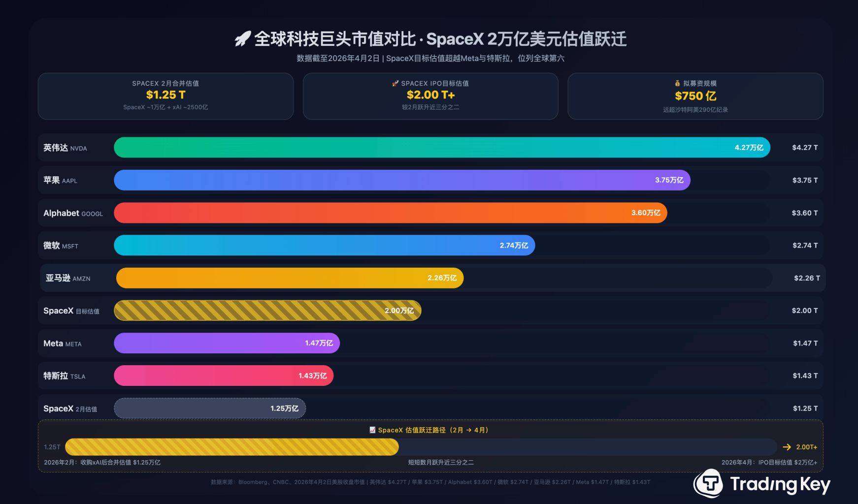Viewport: 858px width, 504px height.
Task: Click the green 英伟达 4.27万亿 bar
Action: [x=441, y=148]
